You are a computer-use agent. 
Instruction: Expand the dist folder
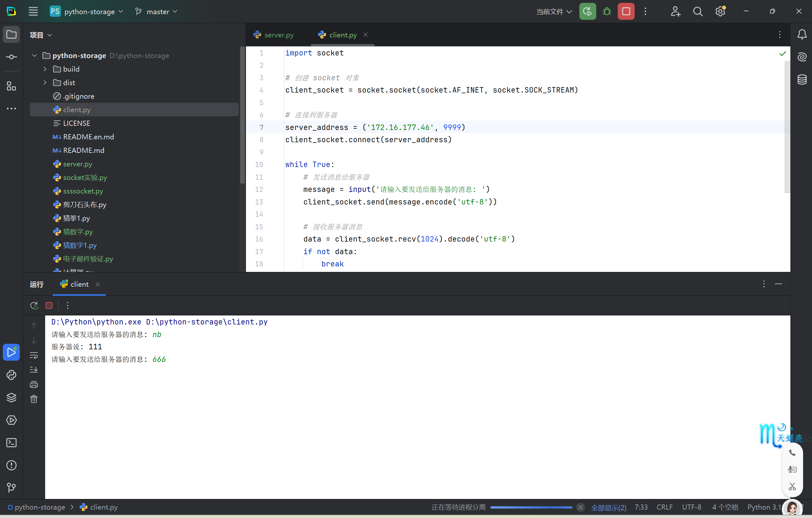pos(45,83)
